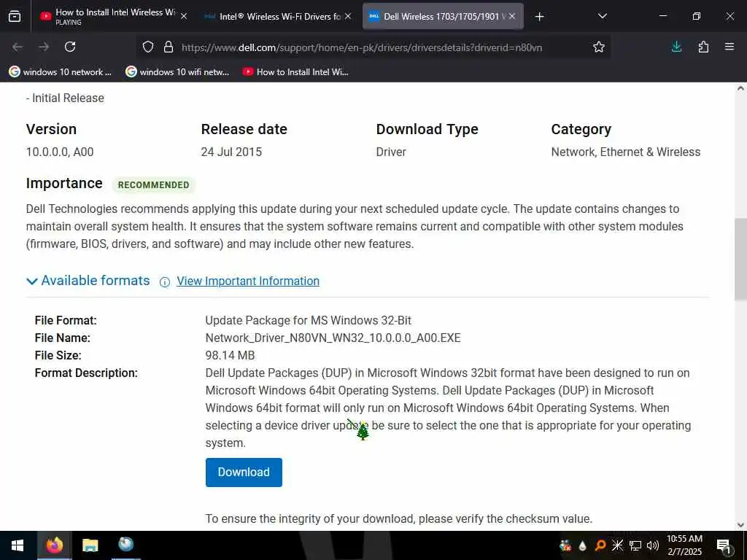Image resolution: width=747 pixels, height=560 pixels.
Task: Open the clock showing 10:55 AM
Action: pos(684,545)
